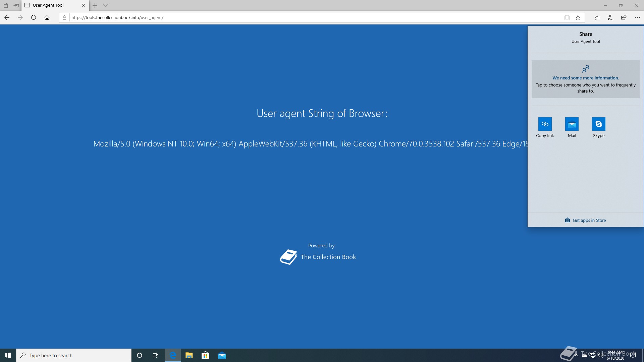Expand the tab preview chevron

click(x=105, y=5)
